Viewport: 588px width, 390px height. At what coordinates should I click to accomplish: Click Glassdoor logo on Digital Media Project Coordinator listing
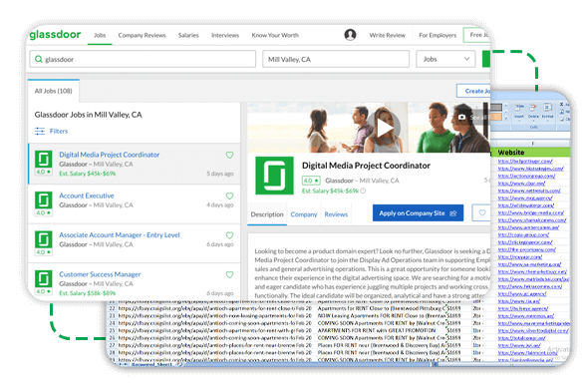pyautogui.click(x=44, y=160)
